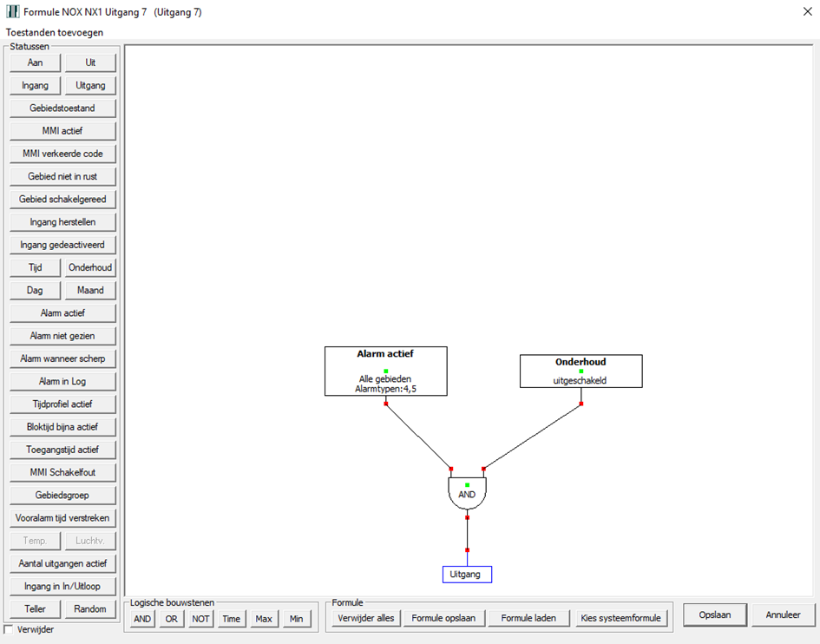Enable the Verwijder checkbox
Viewport: 820px width, 644px height.
(10, 629)
